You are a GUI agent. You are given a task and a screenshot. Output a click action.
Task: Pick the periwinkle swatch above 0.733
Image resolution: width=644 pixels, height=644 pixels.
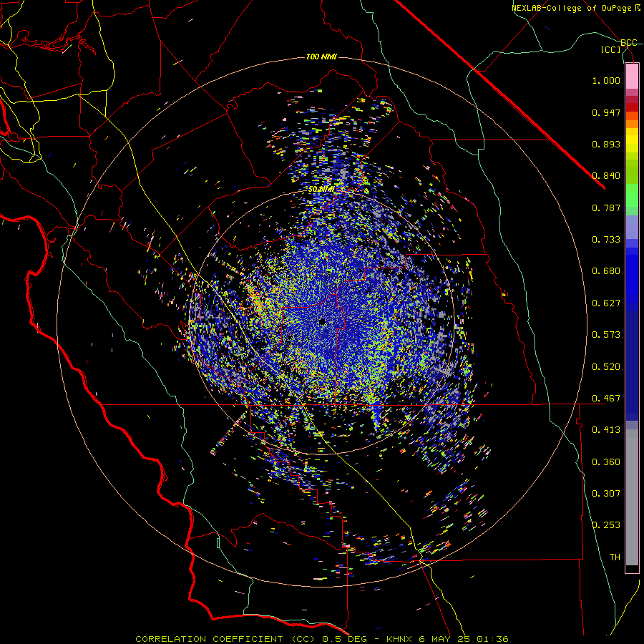click(x=632, y=228)
